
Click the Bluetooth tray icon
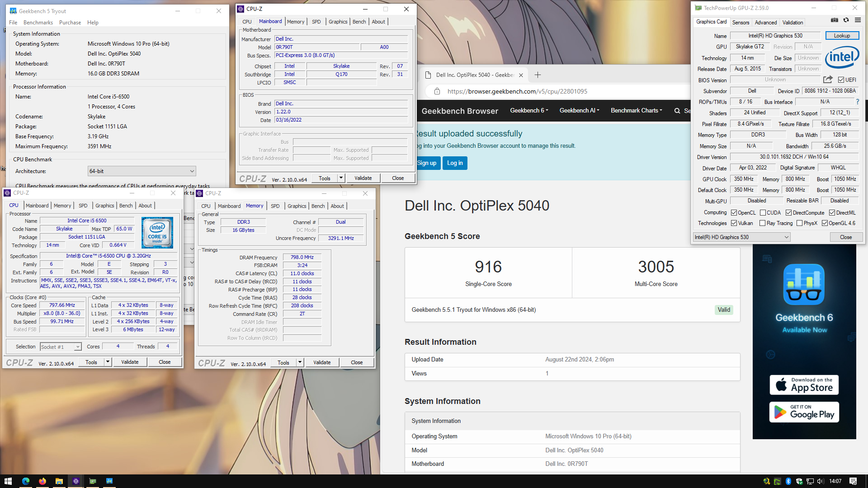[788, 481]
